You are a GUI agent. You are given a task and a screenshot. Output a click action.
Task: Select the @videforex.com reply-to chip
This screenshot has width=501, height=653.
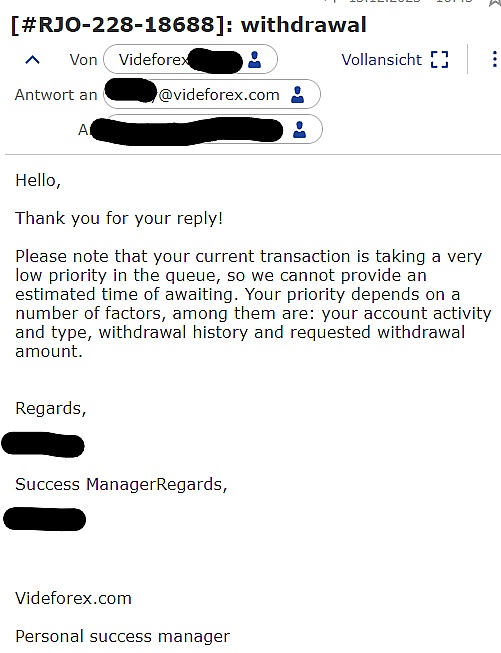tap(212, 94)
